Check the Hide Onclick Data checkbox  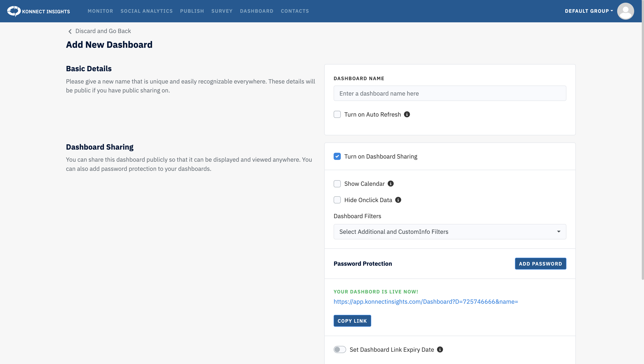pos(337,200)
